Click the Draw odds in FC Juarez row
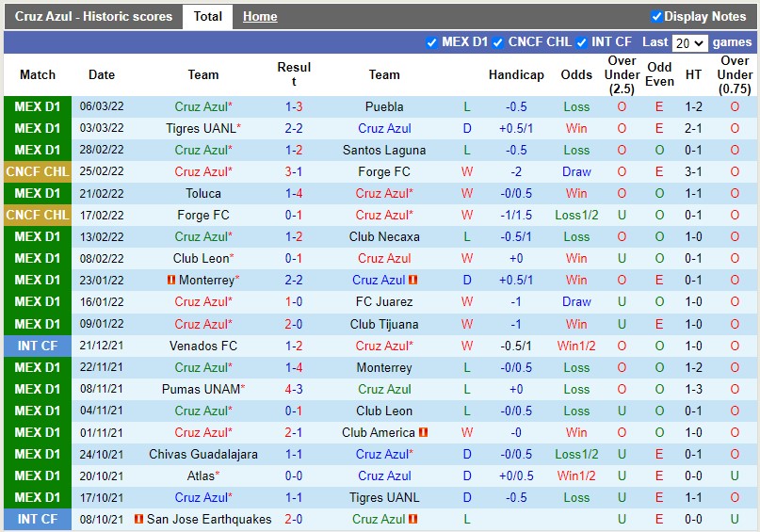Screen dimensions: 760x532 [x=576, y=302]
